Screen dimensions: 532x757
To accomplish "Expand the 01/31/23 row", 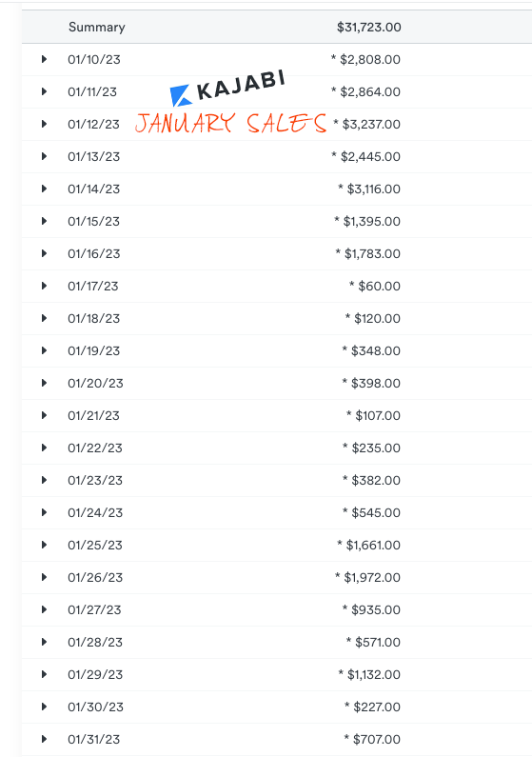I will point(44,739).
